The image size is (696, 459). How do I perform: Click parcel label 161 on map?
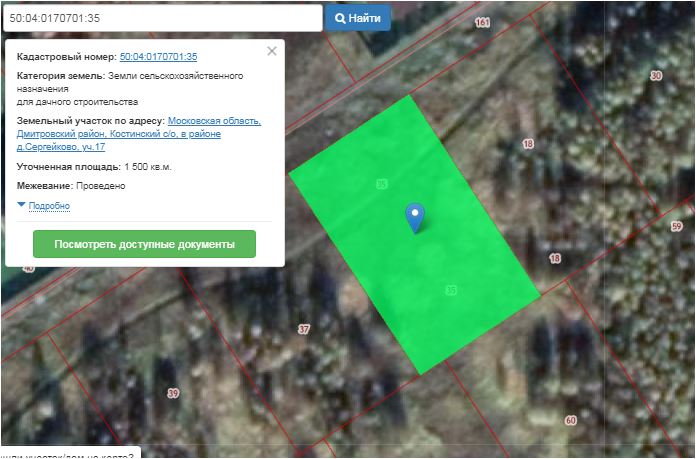(x=484, y=22)
